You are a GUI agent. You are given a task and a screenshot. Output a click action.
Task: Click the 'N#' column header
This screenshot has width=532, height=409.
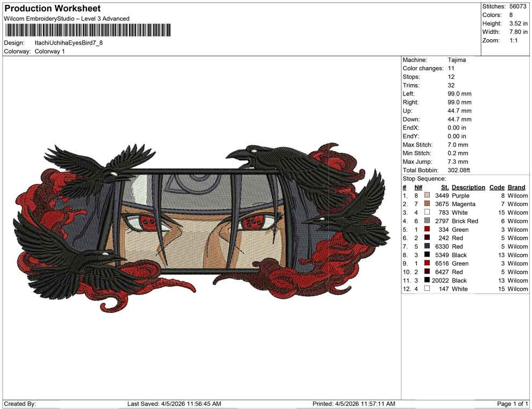[x=418, y=187]
